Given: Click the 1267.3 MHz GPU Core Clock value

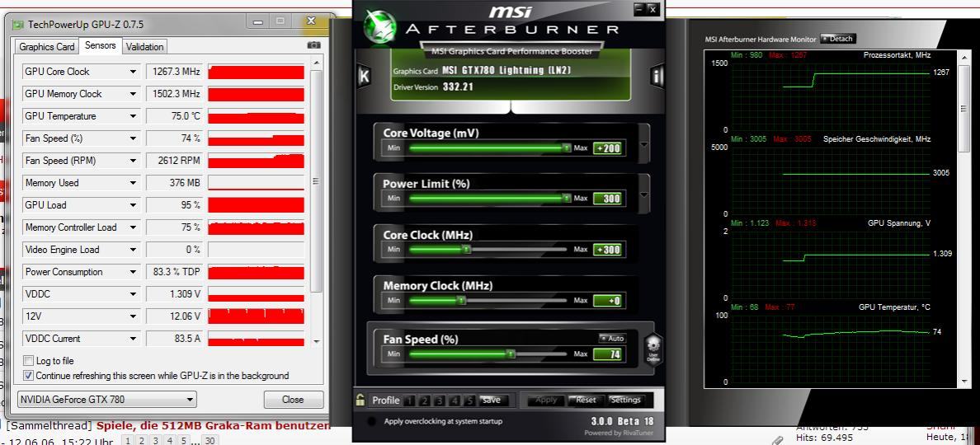Looking at the screenshot, I should pos(176,72).
